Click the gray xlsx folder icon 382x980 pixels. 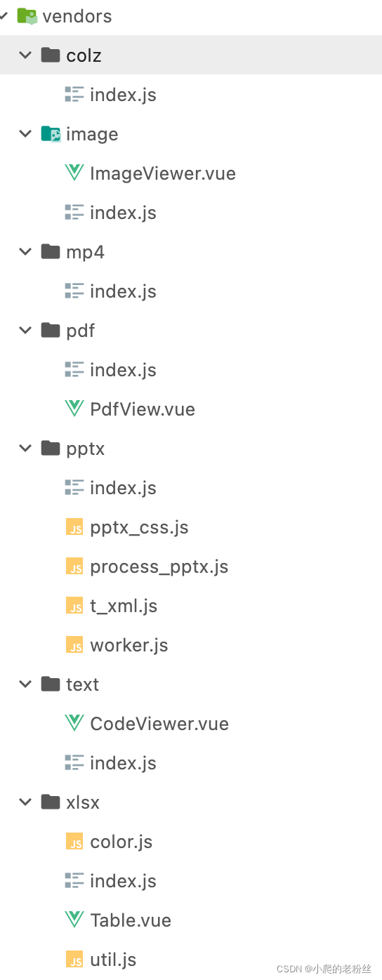[51, 802]
